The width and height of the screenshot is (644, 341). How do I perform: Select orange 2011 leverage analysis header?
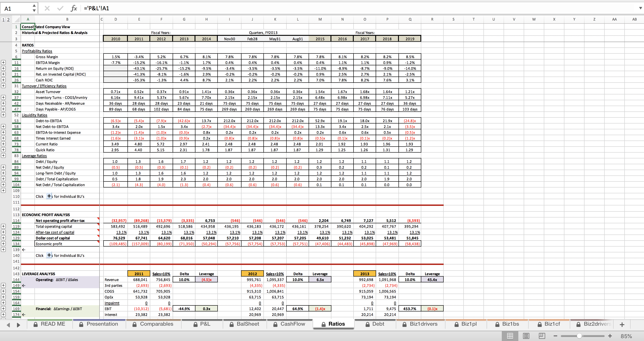139,274
